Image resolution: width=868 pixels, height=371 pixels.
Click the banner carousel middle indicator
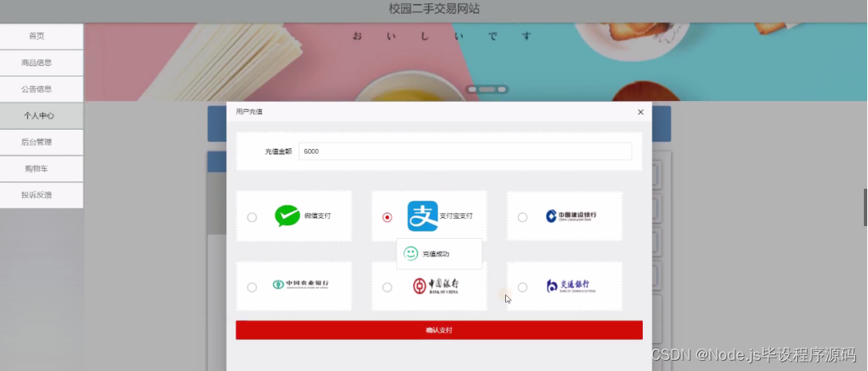click(487, 89)
